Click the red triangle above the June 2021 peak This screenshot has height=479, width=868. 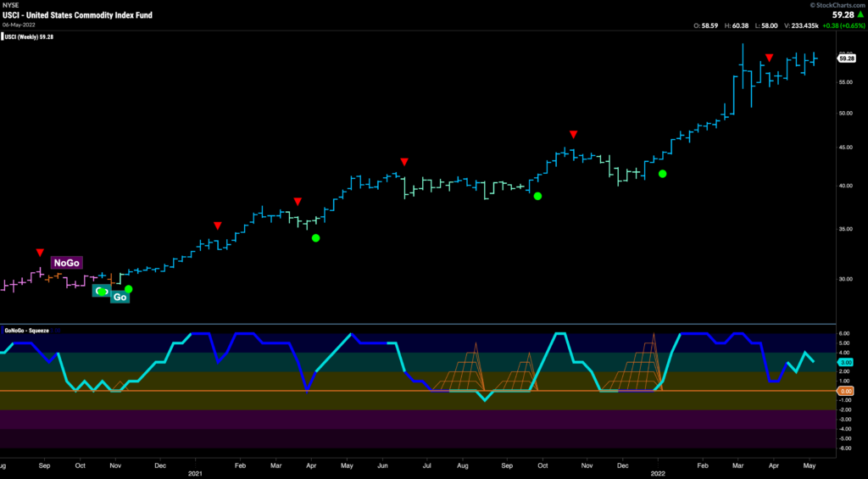[404, 162]
